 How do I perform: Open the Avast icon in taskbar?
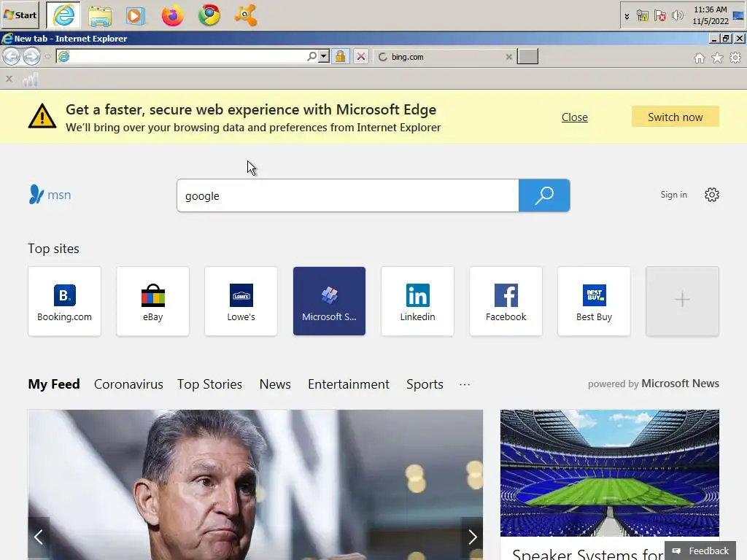(246, 15)
